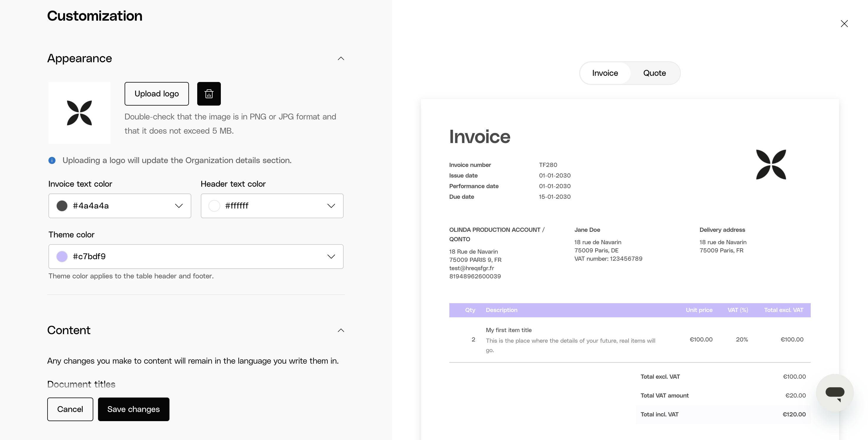Click the #c7bdf9 purple color swatch
Viewport: 868px width, 440px height.
62,257
